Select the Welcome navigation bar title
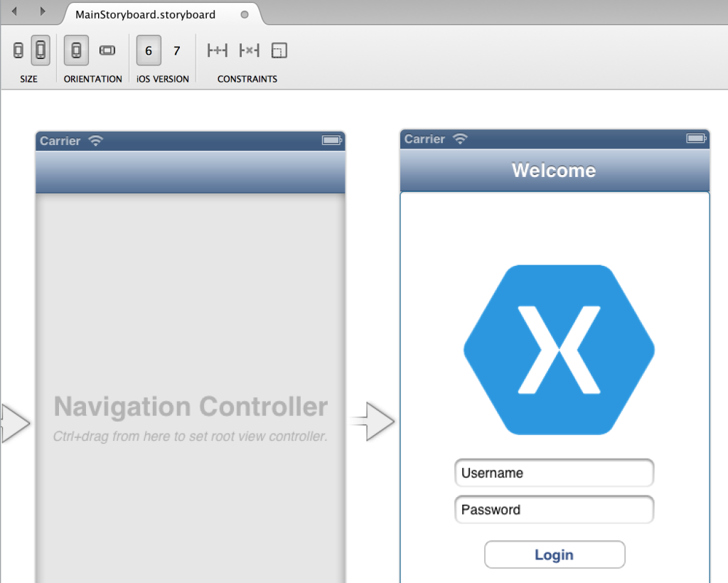 [554, 171]
